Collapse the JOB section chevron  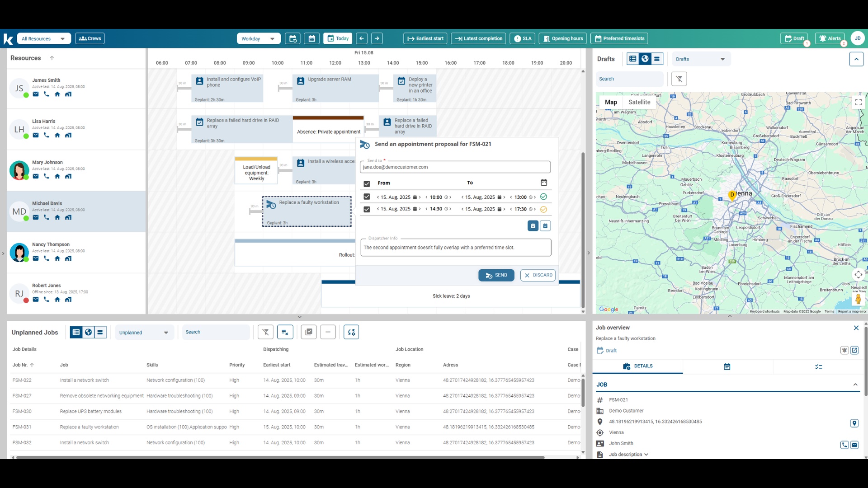[x=855, y=385]
